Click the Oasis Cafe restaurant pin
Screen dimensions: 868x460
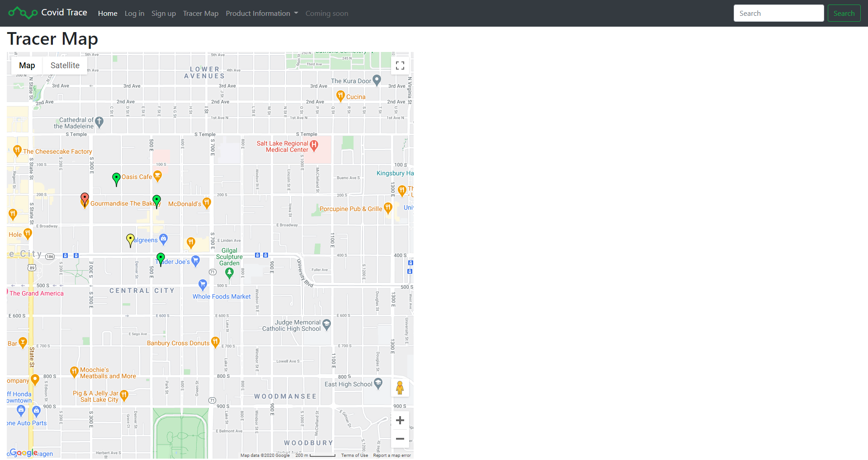(157, 176)
